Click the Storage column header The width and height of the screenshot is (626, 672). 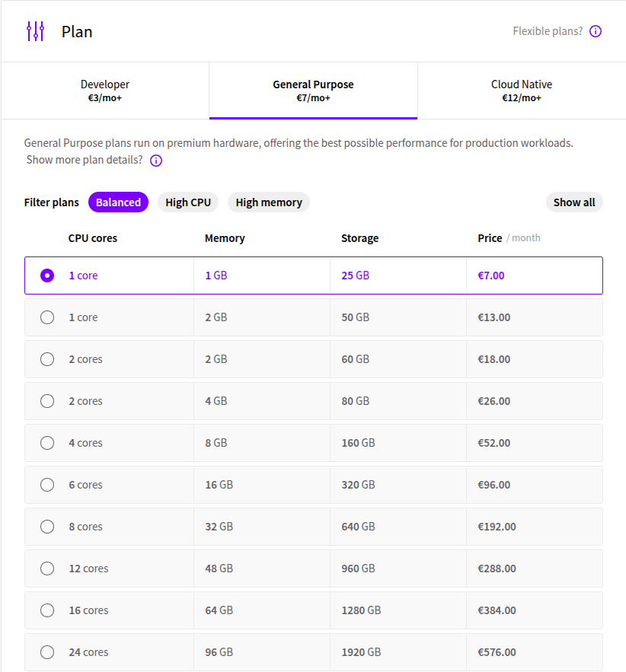(359, 238)
